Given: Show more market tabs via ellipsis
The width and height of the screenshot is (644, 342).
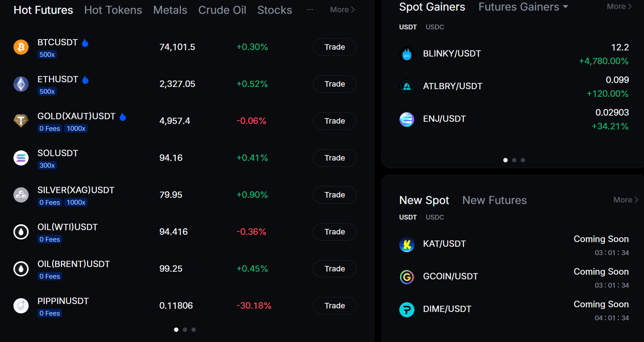Looking at the screenshot, I should (x=310, y=10).
